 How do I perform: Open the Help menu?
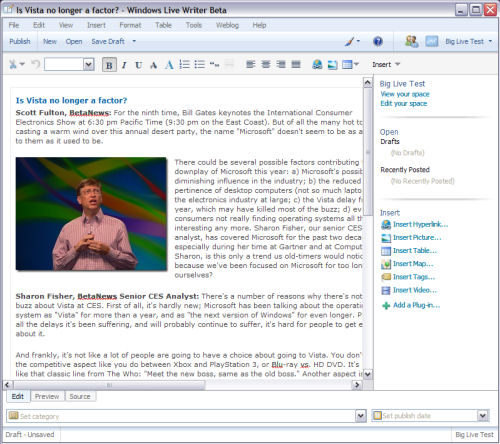pyautogui.click(x=259, y=25)
